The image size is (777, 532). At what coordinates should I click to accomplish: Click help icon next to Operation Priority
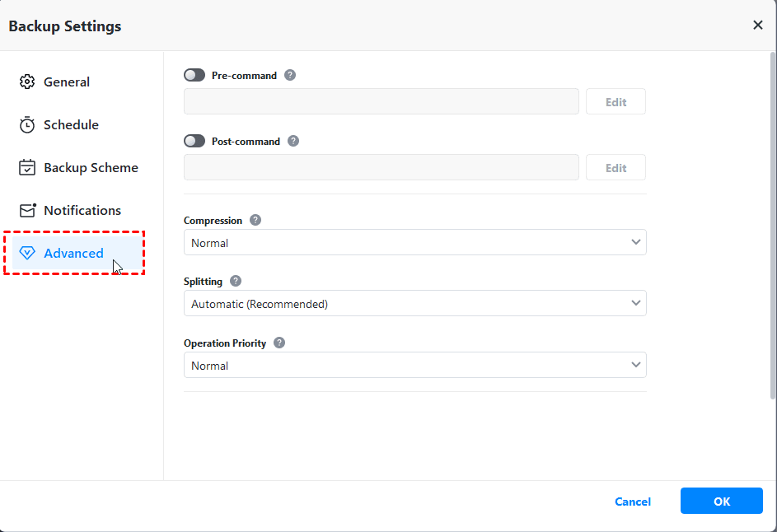tap(279, 343)
